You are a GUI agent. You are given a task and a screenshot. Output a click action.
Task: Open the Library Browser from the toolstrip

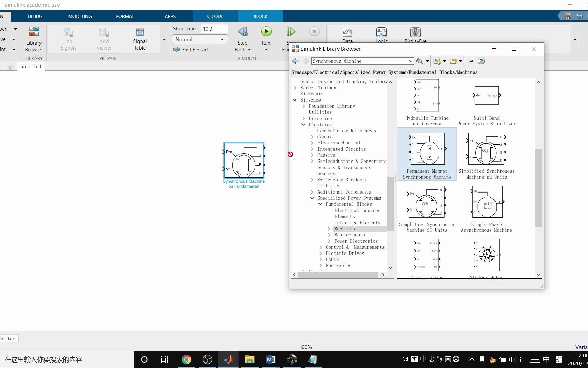pos(34,39)
